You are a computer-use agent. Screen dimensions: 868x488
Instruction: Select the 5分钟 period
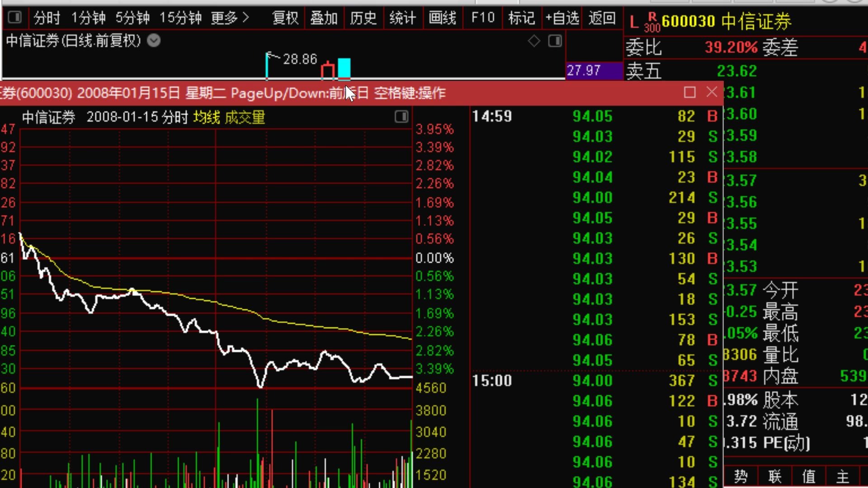(x=132, y=18)
